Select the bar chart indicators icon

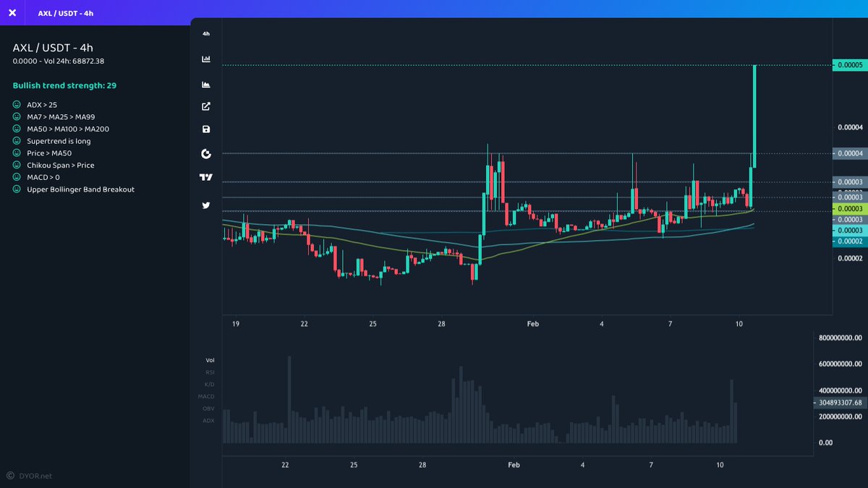[206, 59]
